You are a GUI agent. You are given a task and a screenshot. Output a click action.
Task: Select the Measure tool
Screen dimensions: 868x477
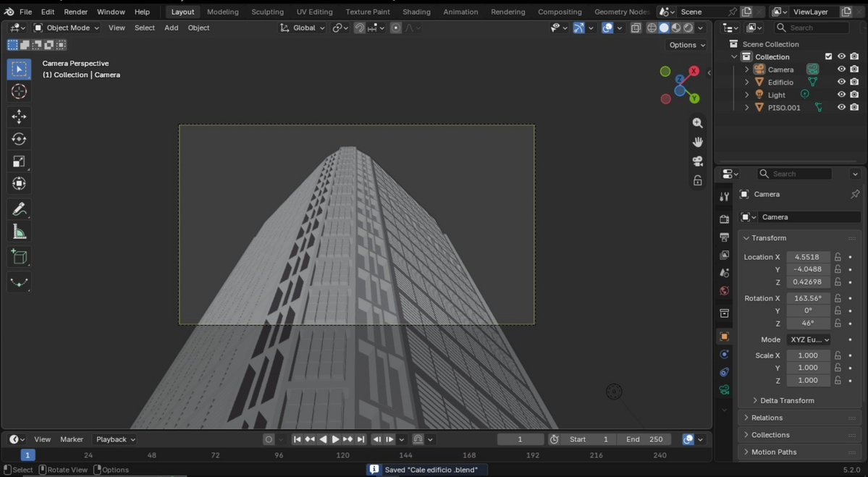19,232
